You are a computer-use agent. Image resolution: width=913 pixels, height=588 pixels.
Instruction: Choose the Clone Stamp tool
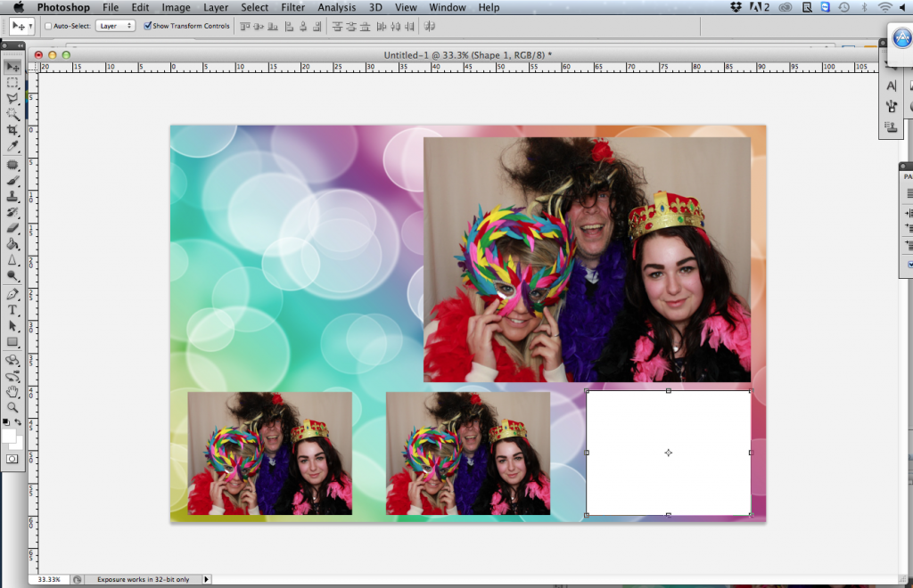point(13,196)
